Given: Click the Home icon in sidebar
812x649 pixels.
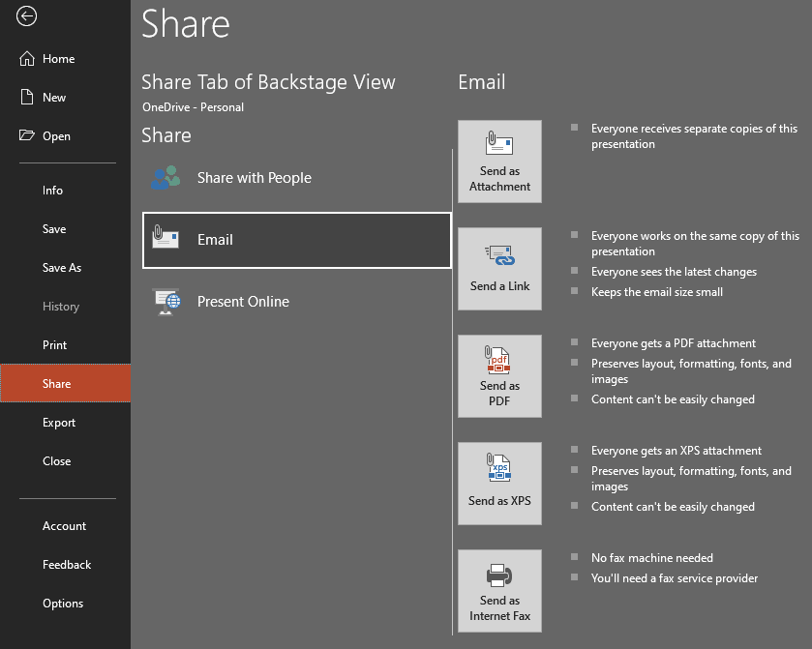Looking at the screenshot, I should tap(23, 58).
